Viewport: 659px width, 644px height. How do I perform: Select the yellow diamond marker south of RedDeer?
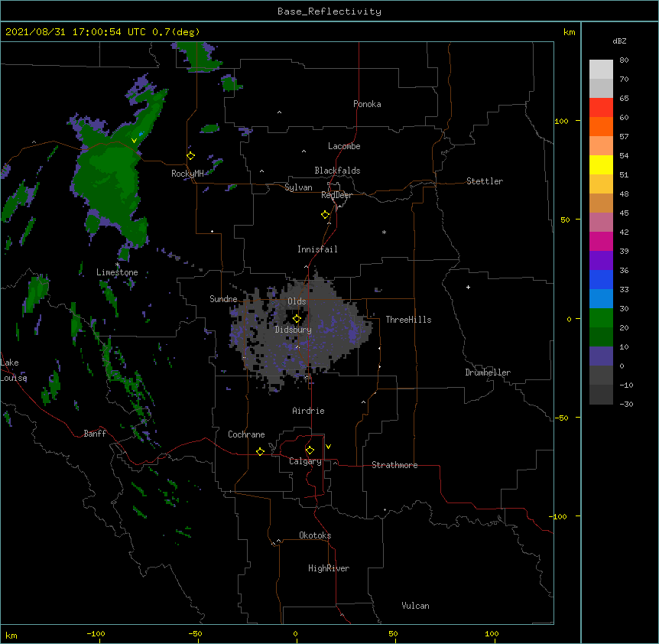pos(325,214)
